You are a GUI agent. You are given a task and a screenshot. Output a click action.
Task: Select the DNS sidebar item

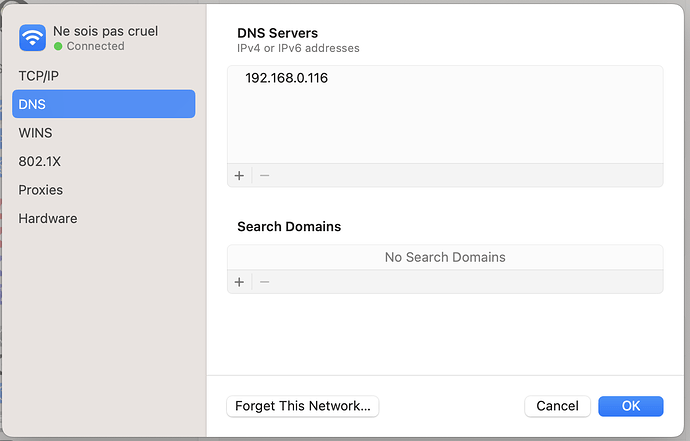103,104
